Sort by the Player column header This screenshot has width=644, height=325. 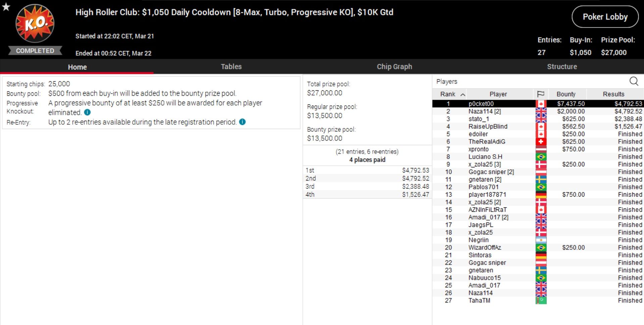[x=498, y=94]
